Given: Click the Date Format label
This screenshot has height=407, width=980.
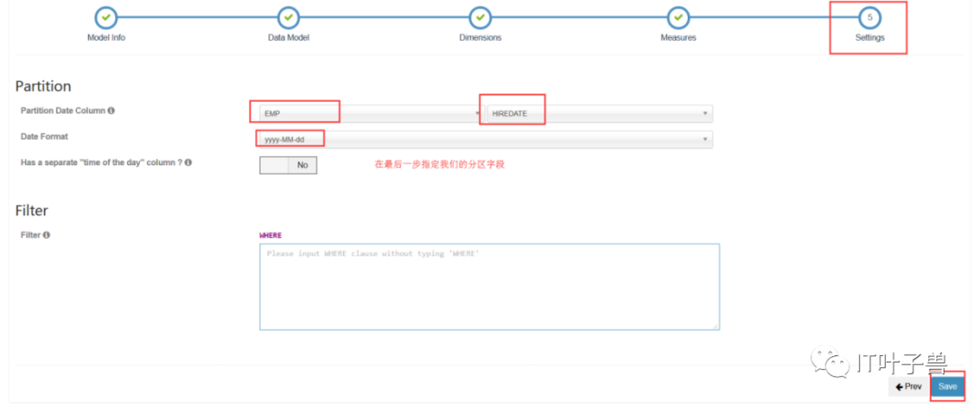Looking at the screenshot, I should click(44, 136).
